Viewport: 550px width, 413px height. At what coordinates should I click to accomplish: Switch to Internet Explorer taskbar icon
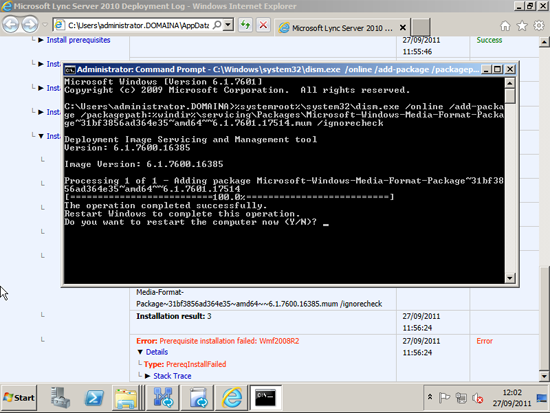232,398
